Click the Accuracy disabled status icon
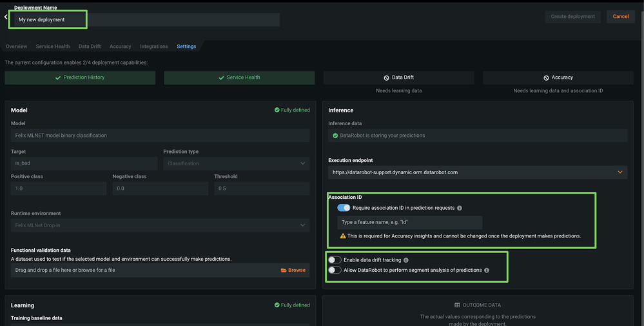The image size is (644, 326). point(546,77)
